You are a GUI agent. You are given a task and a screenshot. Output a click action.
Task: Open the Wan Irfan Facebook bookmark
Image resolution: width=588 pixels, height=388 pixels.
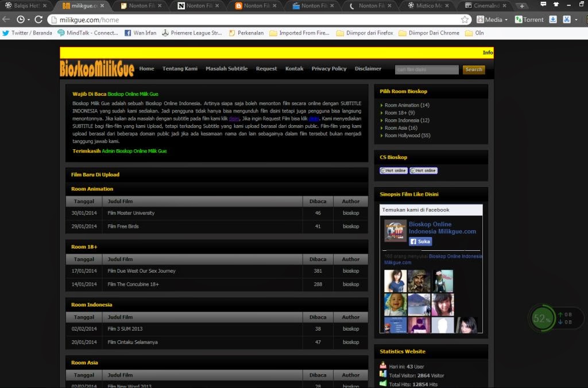(140, 33)
